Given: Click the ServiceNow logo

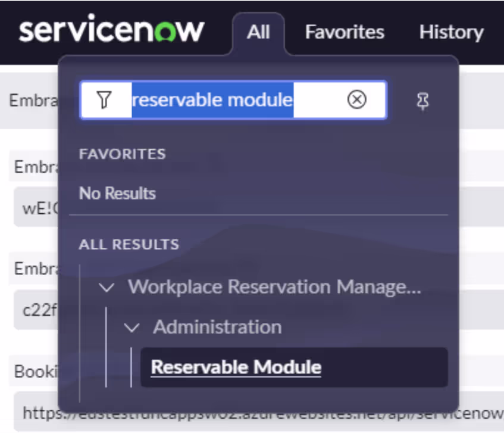Looking at the screenshot, I should click(x=111, y=30).
